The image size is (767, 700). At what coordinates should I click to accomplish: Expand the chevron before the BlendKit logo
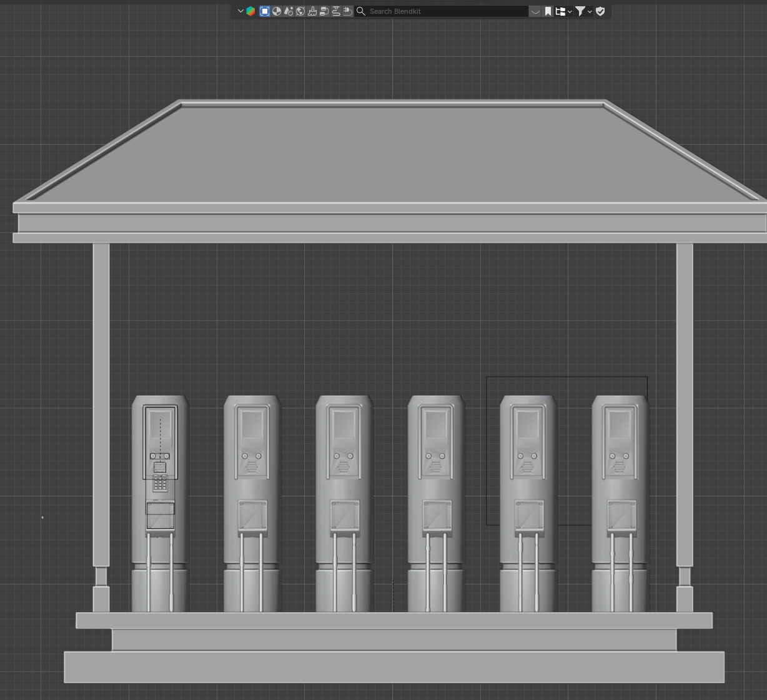240,11
